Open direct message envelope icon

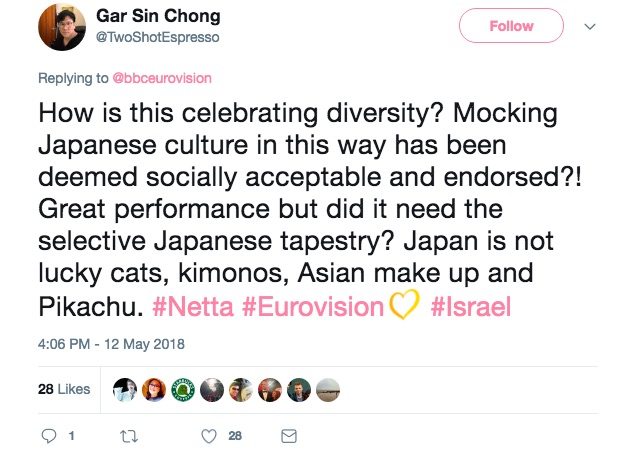coord(289,436)
